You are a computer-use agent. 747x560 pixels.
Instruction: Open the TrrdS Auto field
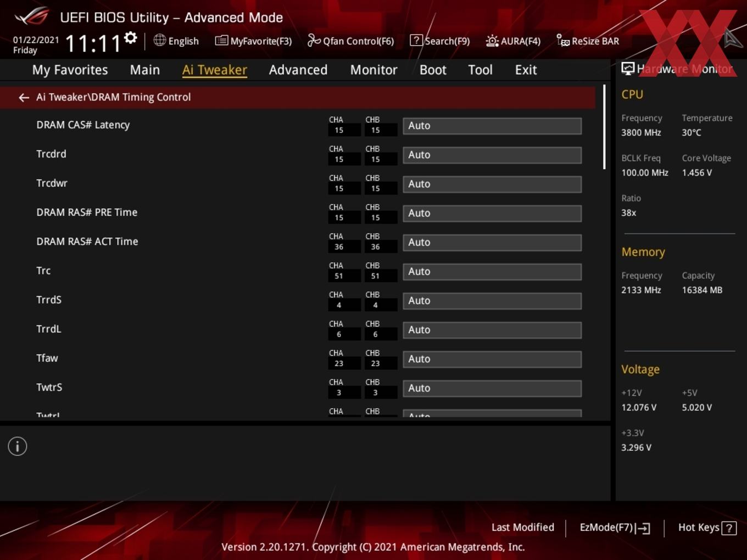[x=492, y=300]
